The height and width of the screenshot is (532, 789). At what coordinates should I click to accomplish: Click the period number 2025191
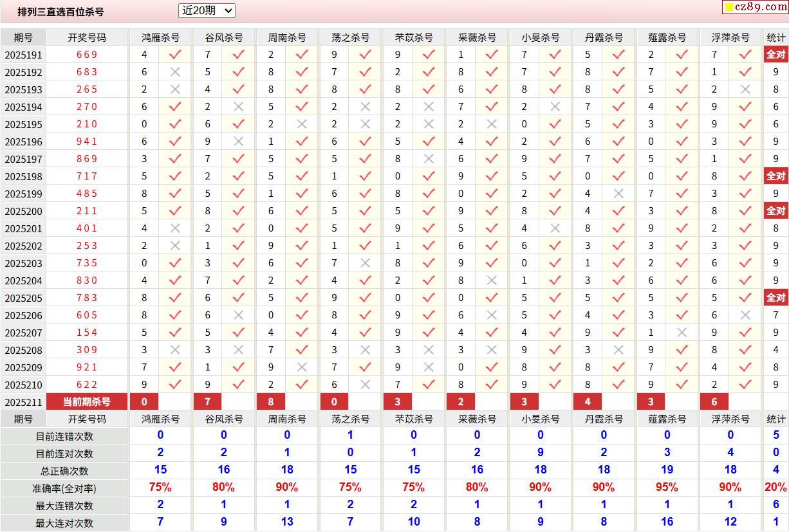pyautogui.click(x=23, y=55)
